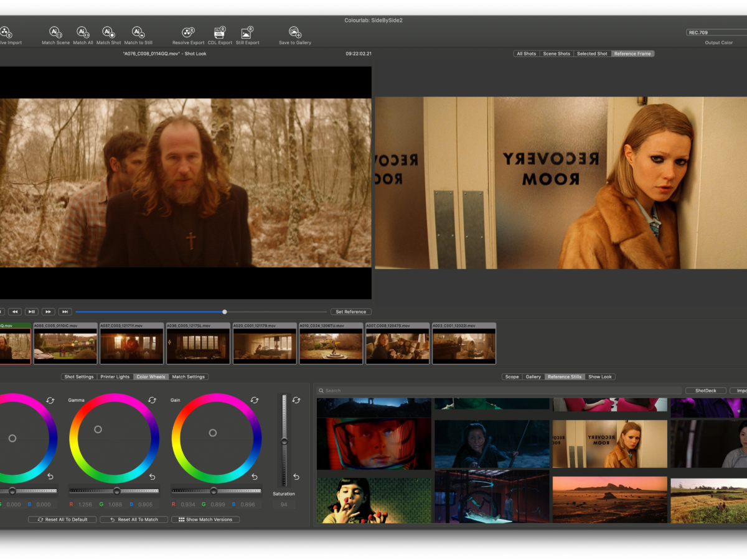Viewport: 747px width, 560px height.
Task: Click the Match All toolbar icon
Action: point(82,32)
